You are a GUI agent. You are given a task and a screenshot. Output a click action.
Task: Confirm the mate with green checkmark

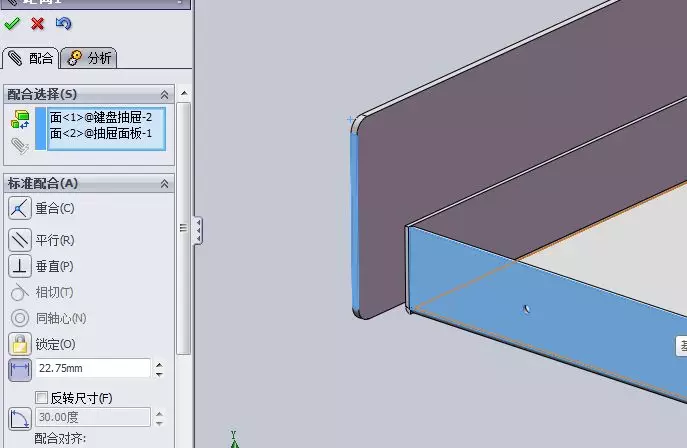pos(12,23)
